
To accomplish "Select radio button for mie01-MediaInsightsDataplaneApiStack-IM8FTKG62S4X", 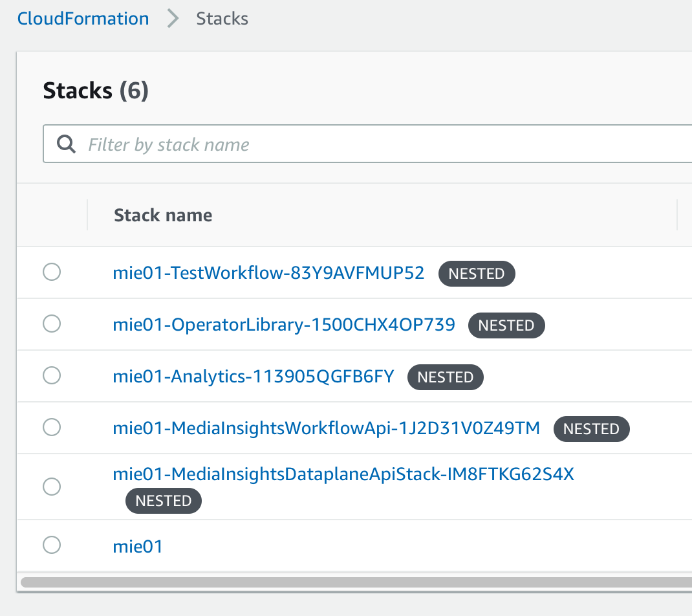I will (x=52, y=487).
